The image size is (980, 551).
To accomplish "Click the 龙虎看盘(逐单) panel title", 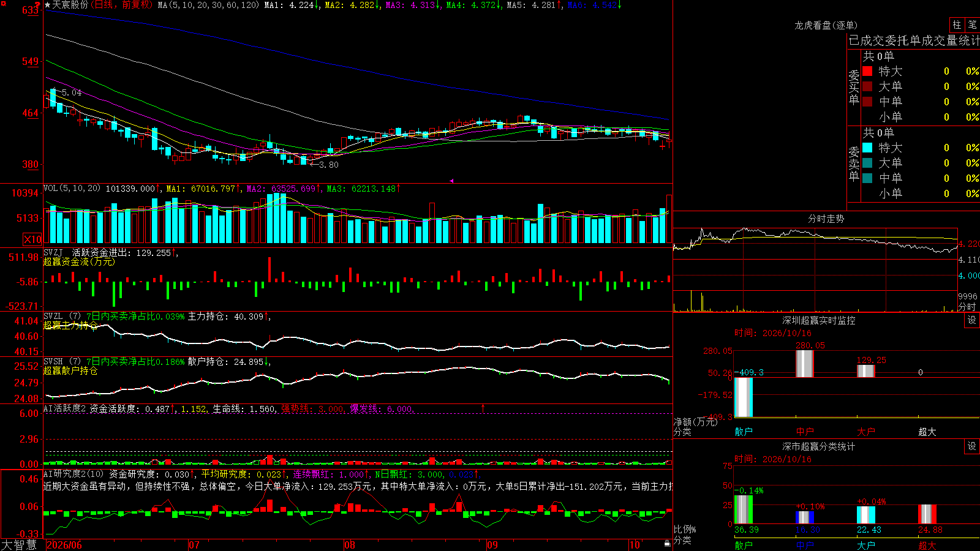I will coord(826,25).
